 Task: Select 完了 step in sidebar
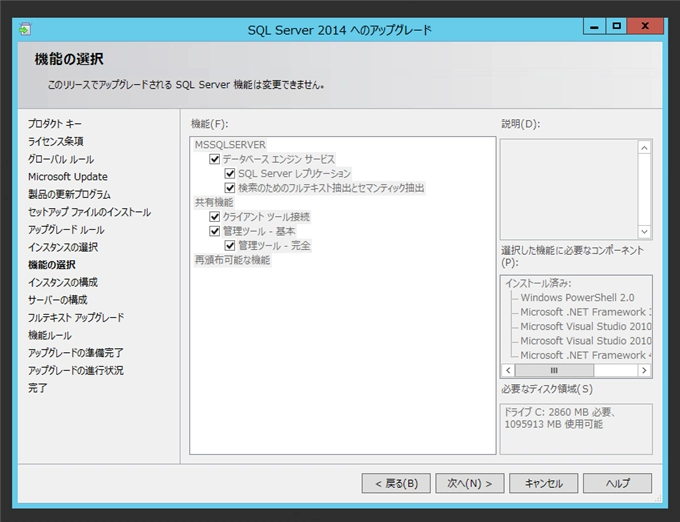(38, 388)
